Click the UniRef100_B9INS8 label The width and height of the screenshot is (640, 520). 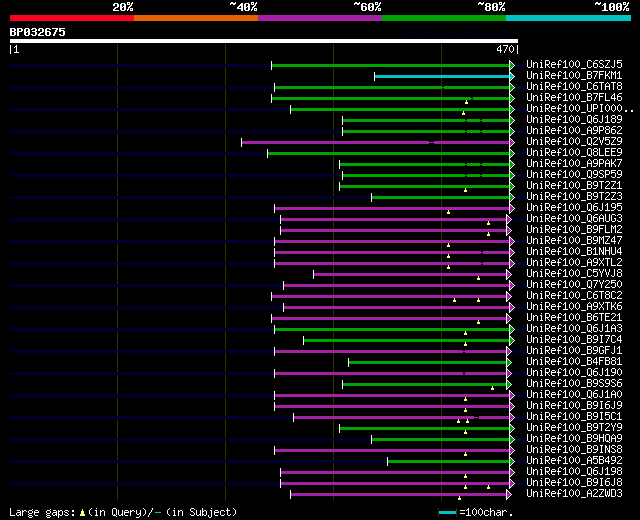click(574, 450)
